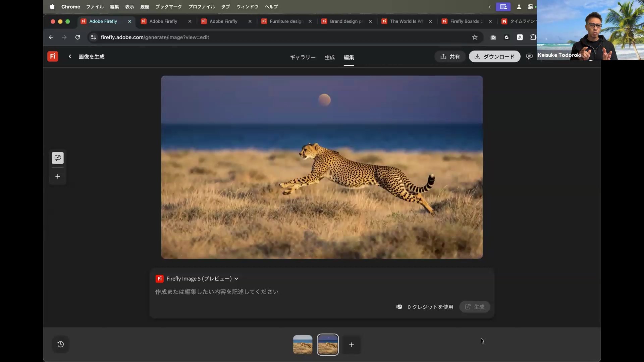644x362 pixels.
Task: Click the plus icon in left sidebar
Action: tap(58, 177)
